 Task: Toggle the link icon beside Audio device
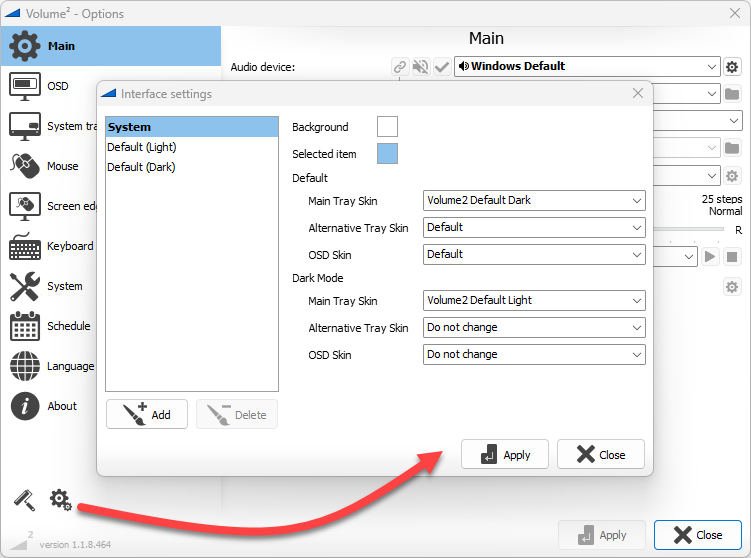[400, 67]
